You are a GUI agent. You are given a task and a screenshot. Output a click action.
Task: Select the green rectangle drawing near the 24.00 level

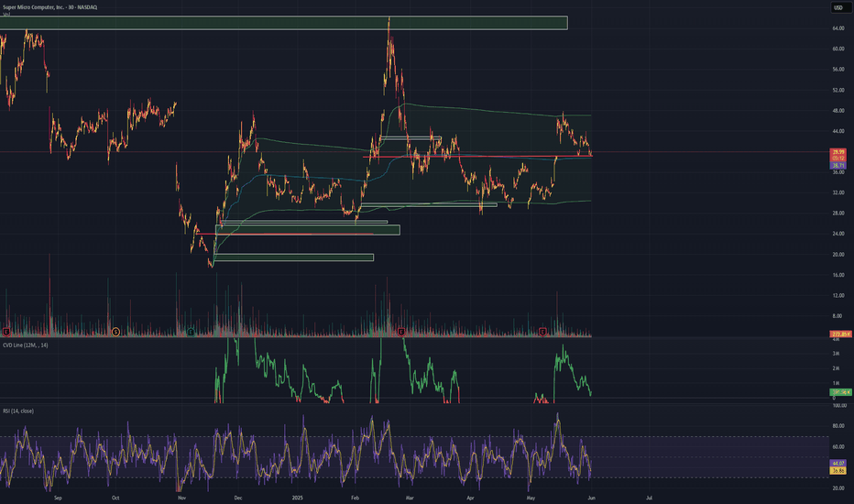pos(308,230)
